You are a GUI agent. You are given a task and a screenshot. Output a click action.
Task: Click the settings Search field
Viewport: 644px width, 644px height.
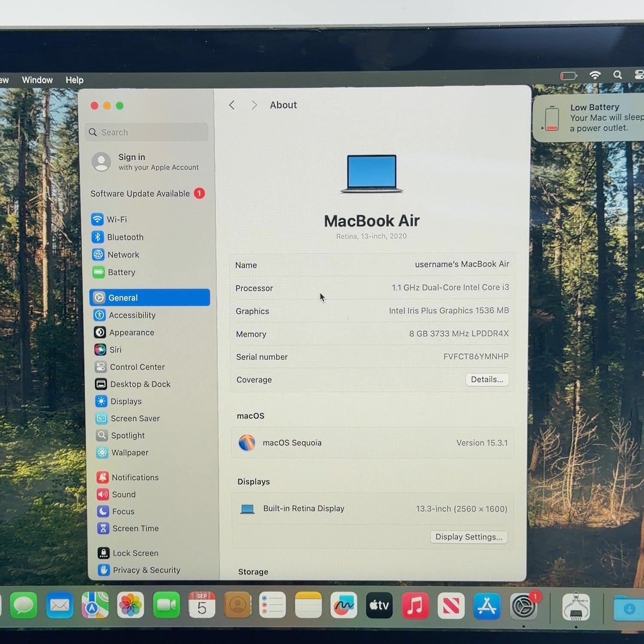click(x=147, y=132)
